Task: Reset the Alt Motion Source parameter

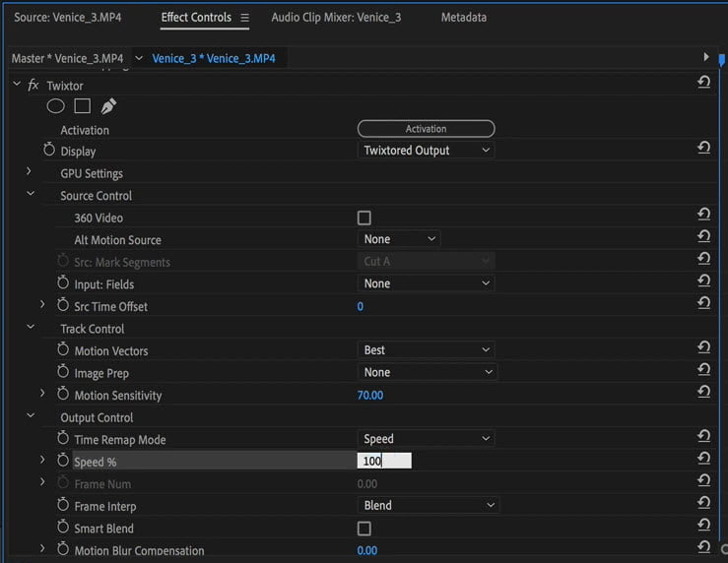Action: 703,236
